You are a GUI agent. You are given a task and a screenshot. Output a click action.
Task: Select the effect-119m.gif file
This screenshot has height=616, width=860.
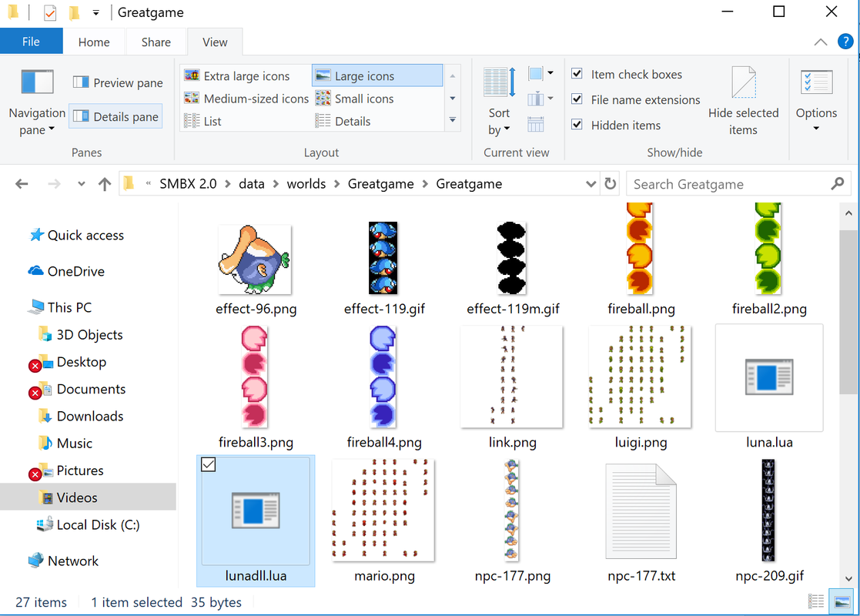[x=512, y=268]
